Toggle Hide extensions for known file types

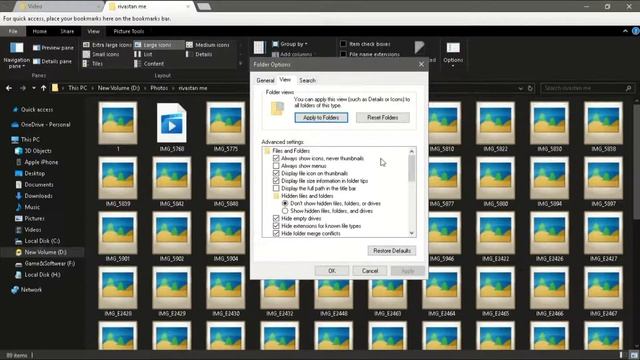coord(276,226)
